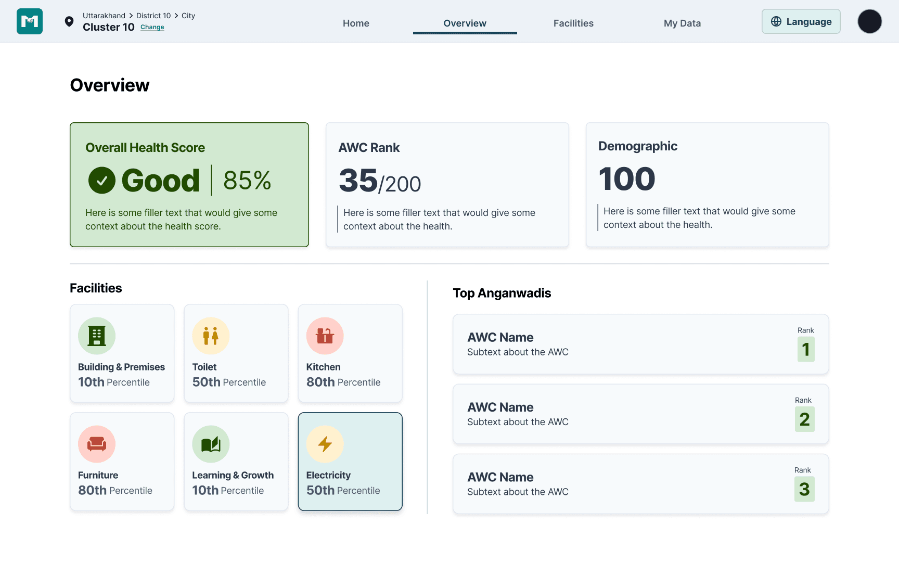Viewport: 899px width, 588px height.
Task: Click District 10 in the breadcrumb
Action: (153, 16)
